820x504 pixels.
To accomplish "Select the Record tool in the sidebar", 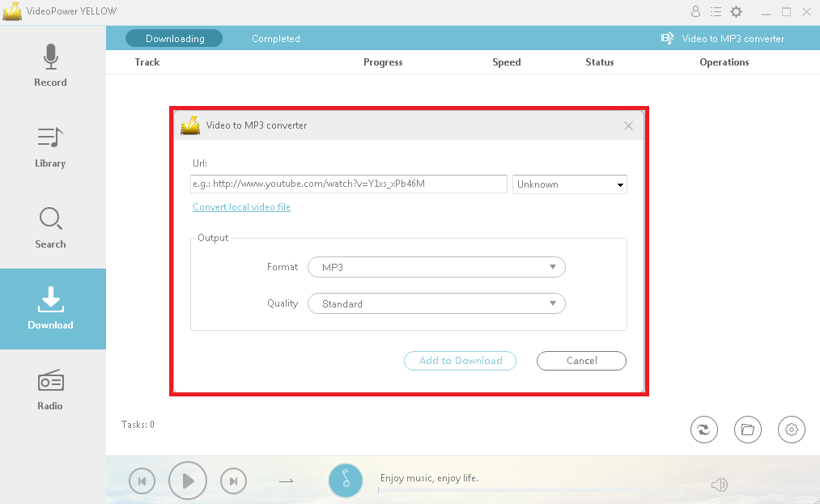I will (50, 67).
